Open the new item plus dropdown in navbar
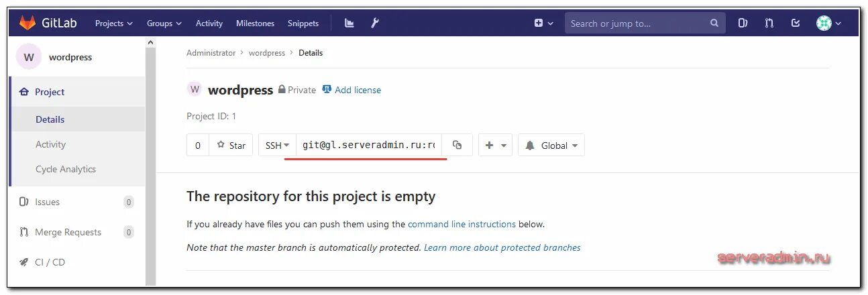This screenshot has height=295, width=868. pyautogui.click(x=543, y=23)
